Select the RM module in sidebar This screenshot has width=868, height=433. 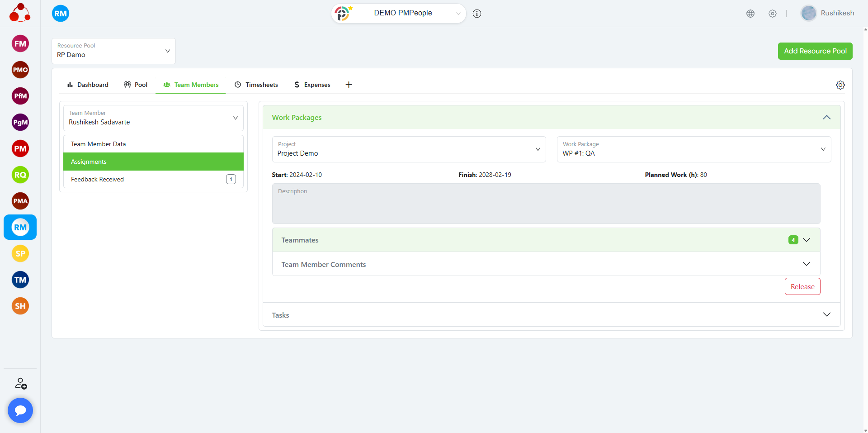click(20, 228)
